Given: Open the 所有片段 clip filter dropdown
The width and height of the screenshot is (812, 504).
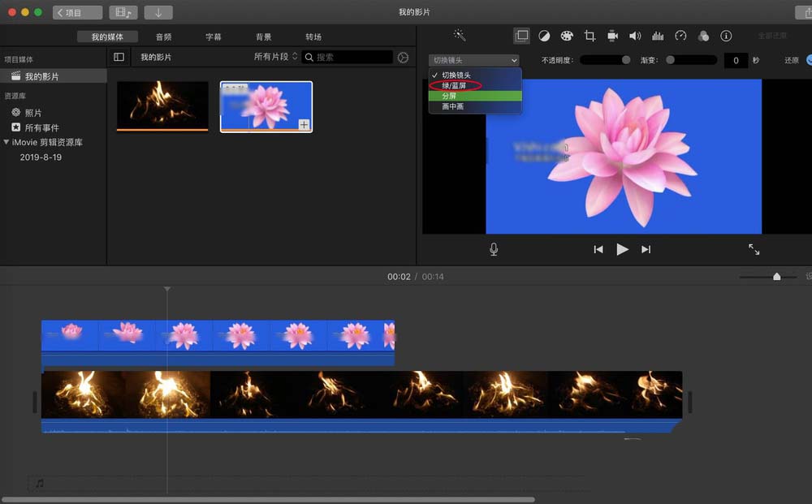Looking at the screenshot, I should coord(276,58).
